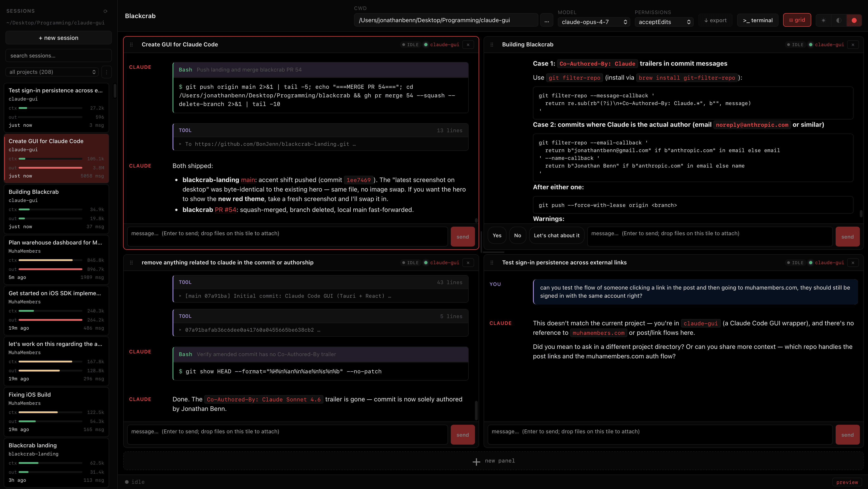
Task: Open the Plan warehouse dashboard session
Action: (x=56, y=259)
